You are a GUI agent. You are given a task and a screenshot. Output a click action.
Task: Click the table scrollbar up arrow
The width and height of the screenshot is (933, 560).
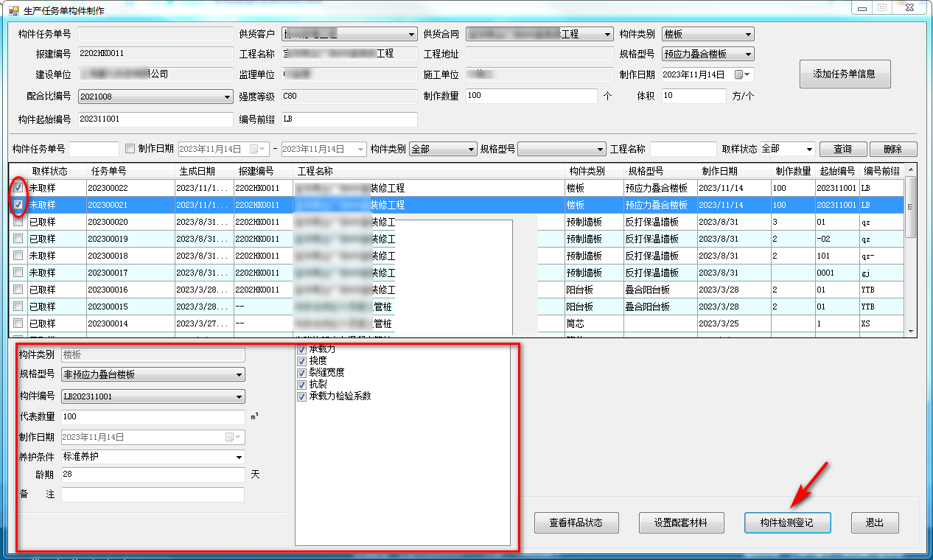tap(911, 171)
